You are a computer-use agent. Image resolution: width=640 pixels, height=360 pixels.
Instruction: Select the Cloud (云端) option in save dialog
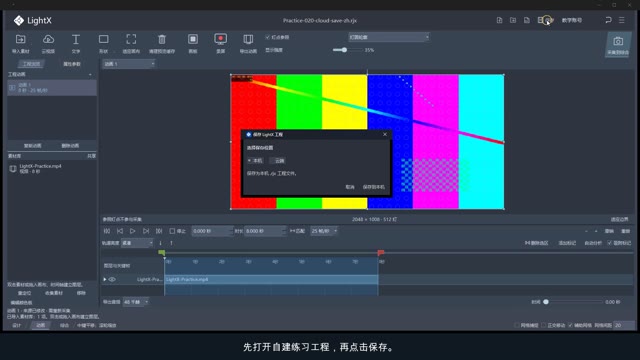pyautogui.click(x=277, y=161)
